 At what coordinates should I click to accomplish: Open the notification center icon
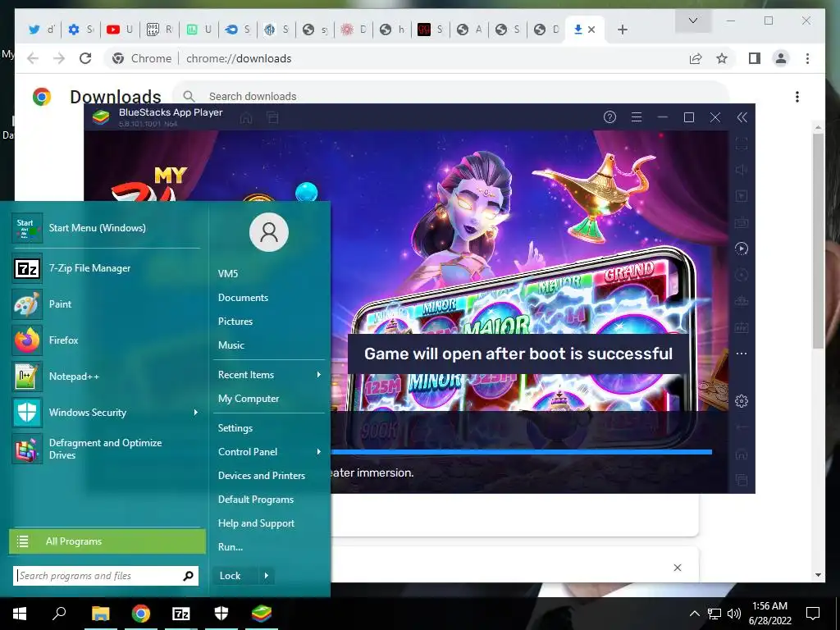[x=813, y=614]
